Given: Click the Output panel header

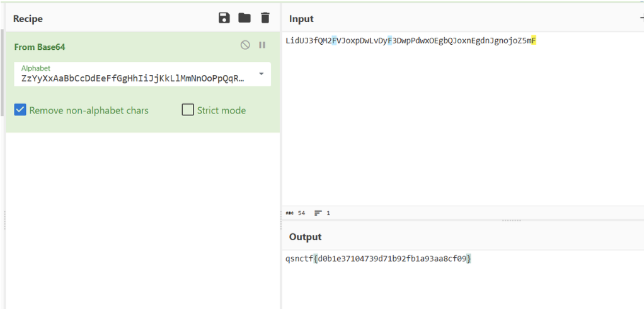Looking at the screenshot, I should [305, 237].
